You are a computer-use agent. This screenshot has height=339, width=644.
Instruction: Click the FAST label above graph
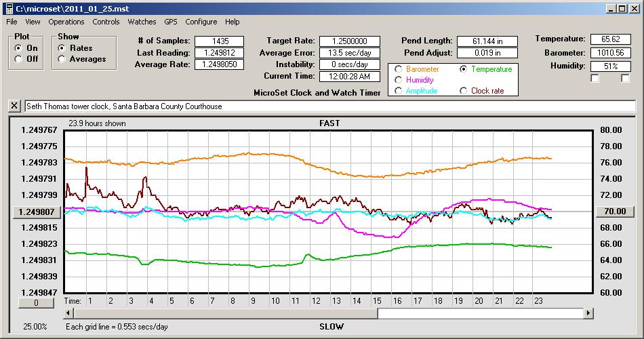pyautogui.click(x=329, y=123)
